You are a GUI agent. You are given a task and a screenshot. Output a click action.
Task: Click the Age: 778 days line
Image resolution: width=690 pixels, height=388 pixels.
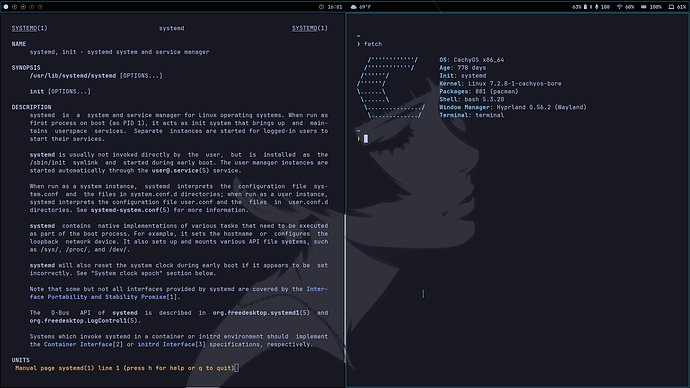462,68
